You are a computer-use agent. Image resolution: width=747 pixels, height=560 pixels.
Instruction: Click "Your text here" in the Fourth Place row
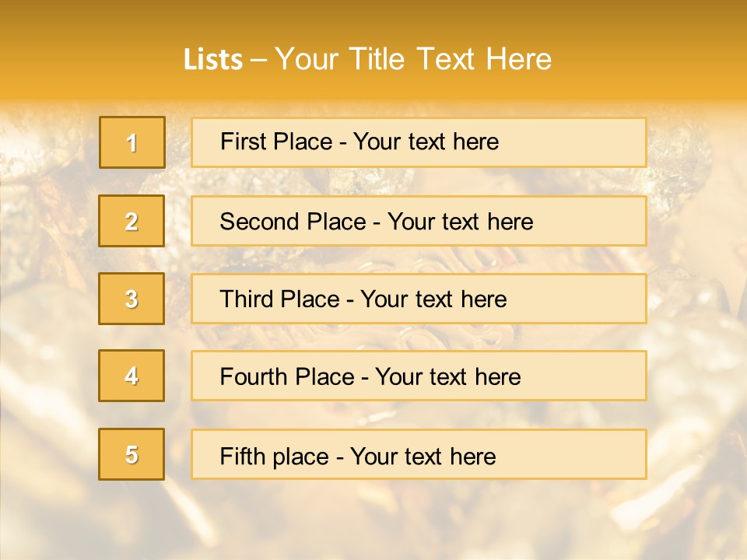click(x=447, y=377)
